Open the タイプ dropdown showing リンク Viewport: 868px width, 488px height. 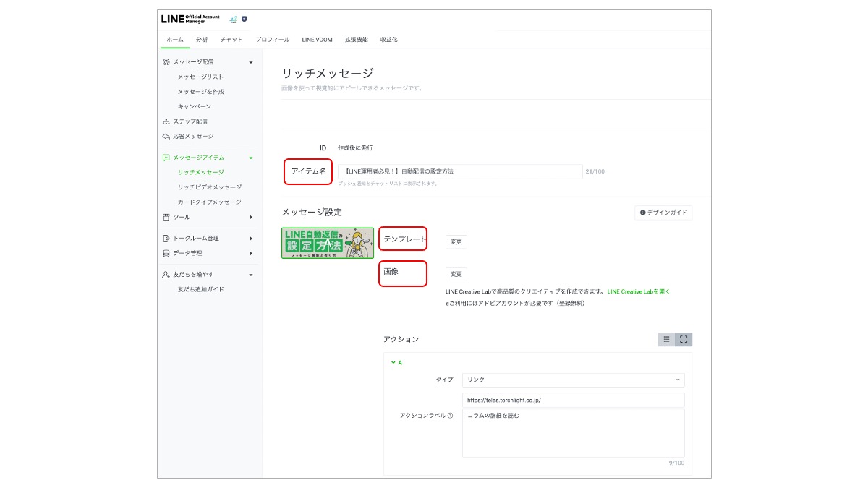(574, 380)
